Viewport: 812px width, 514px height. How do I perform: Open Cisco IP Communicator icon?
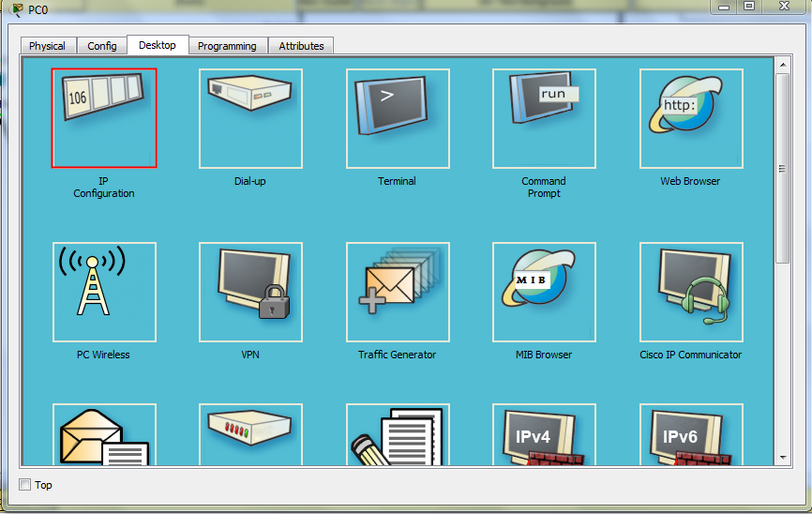tap(691, 292)
